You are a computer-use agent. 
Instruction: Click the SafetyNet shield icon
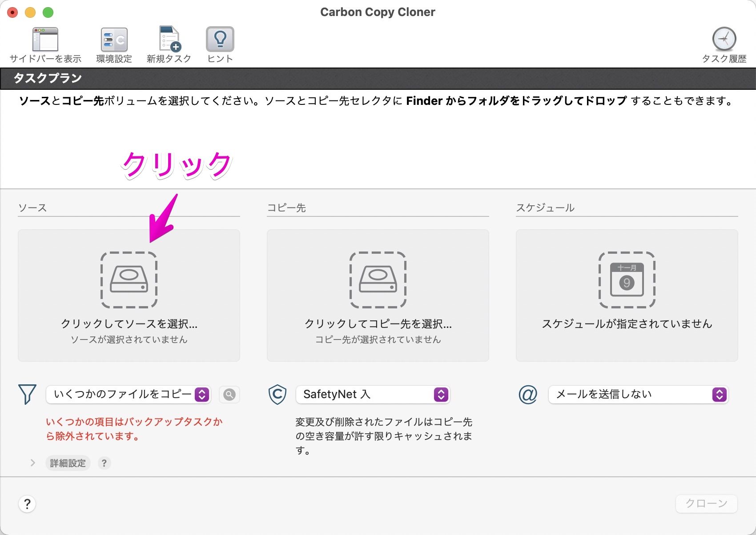pos(277,394)
